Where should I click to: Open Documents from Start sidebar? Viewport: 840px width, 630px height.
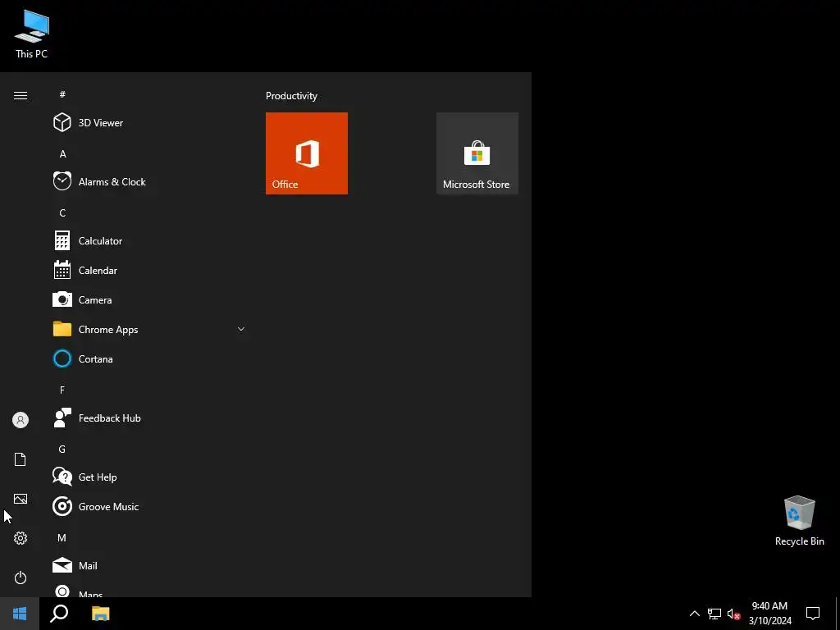tap(21, 459)
